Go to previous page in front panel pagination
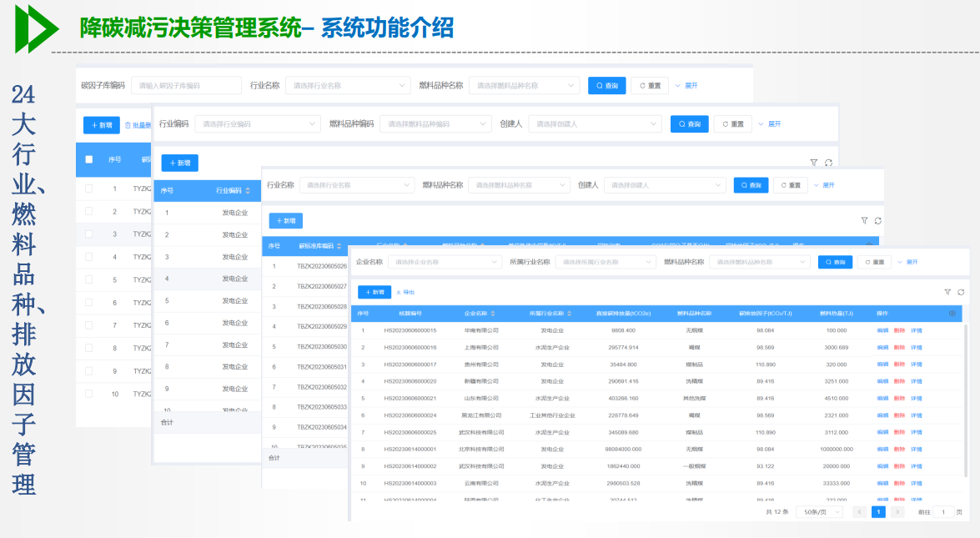The image size is (980, 538). (859, 512)
